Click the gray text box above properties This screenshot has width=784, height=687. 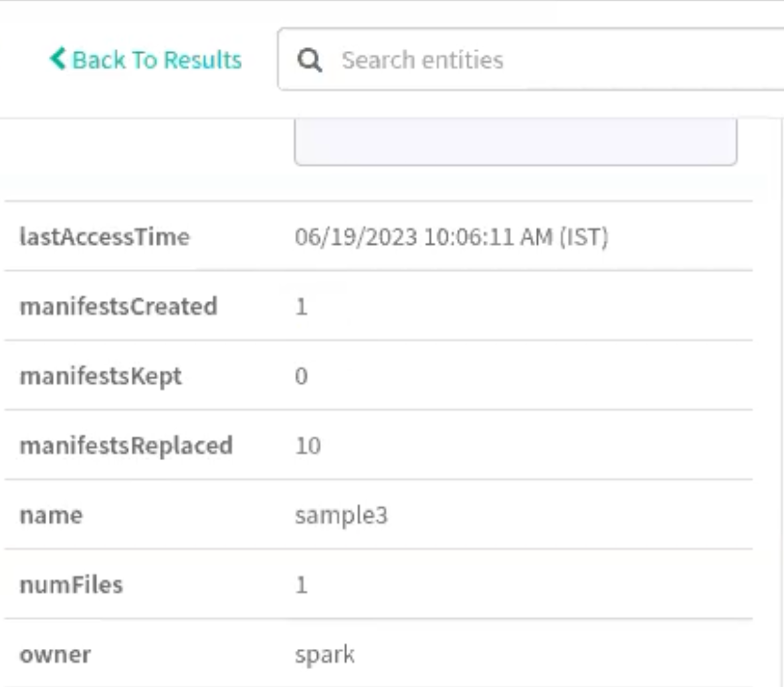[515, 142]
